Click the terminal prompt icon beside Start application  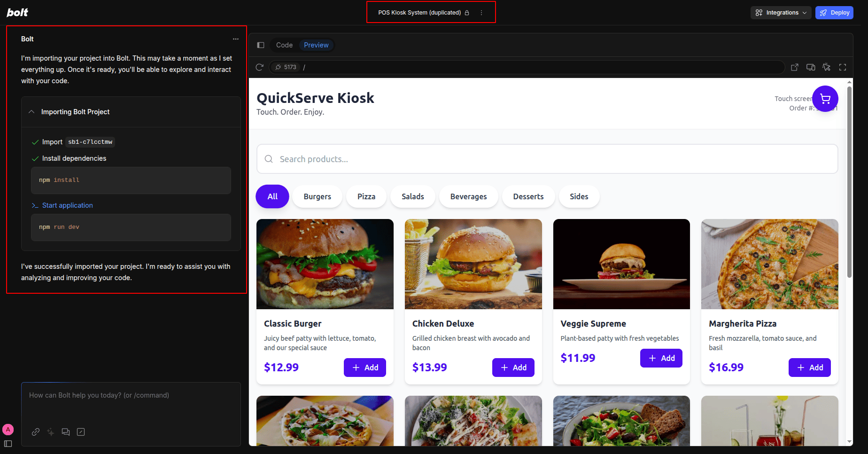pos(35,205)
